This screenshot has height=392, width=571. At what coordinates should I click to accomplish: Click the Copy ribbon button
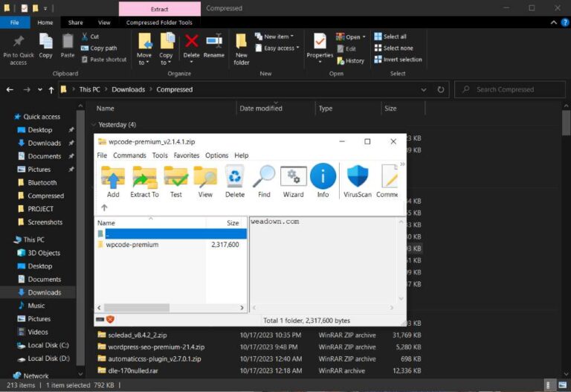(46, 46)
